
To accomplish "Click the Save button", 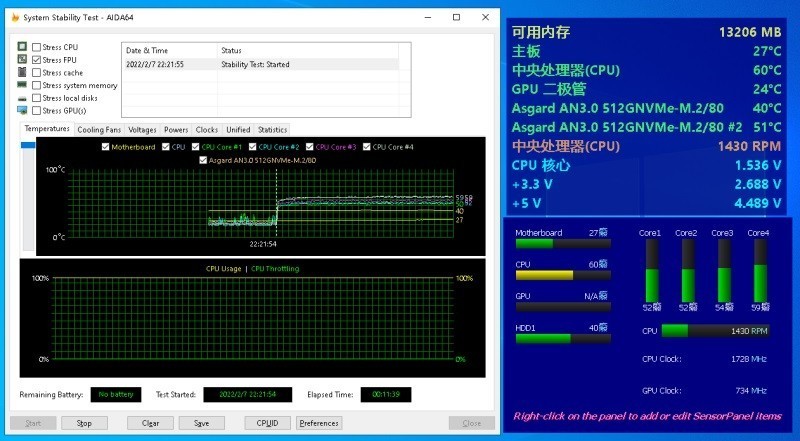I will pyautogui.click(x=202, y=423).
